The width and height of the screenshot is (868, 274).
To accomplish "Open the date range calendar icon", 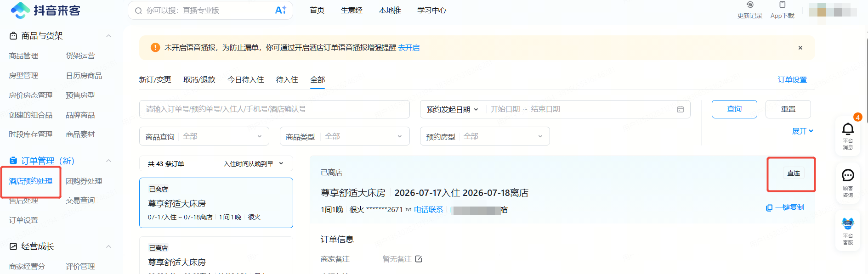I will coord(681,109).
